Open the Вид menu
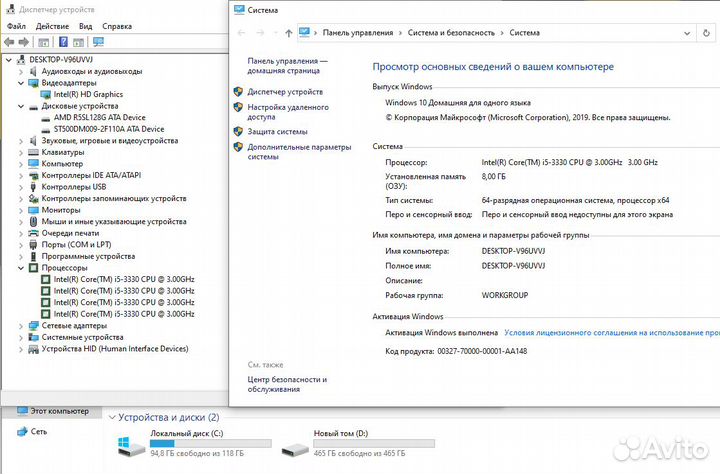The height and width of the screenshot is (474, 720). 85,26
